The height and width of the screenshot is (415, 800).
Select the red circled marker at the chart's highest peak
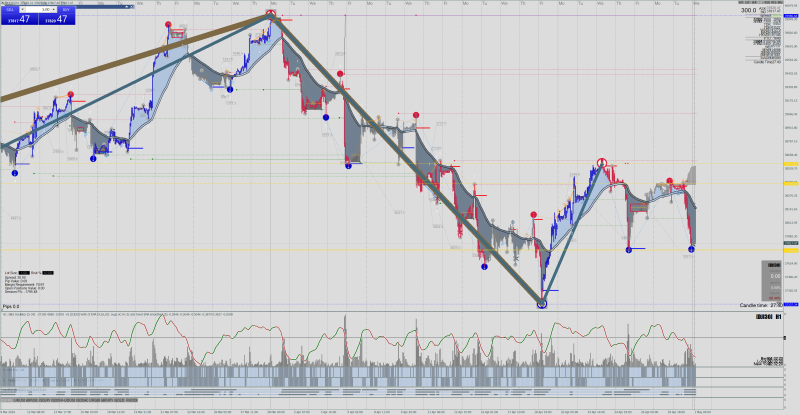(271, 14)
